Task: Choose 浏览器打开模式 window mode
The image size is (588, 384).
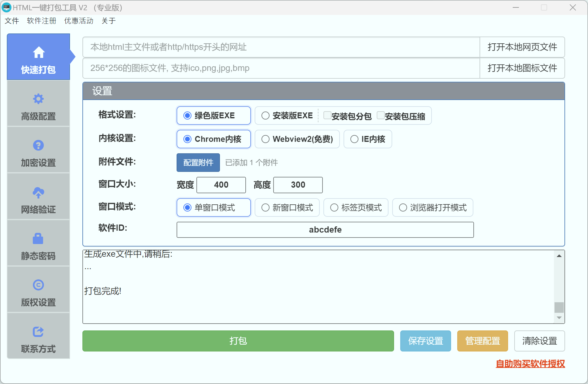Action: click(x=403, y=207)
